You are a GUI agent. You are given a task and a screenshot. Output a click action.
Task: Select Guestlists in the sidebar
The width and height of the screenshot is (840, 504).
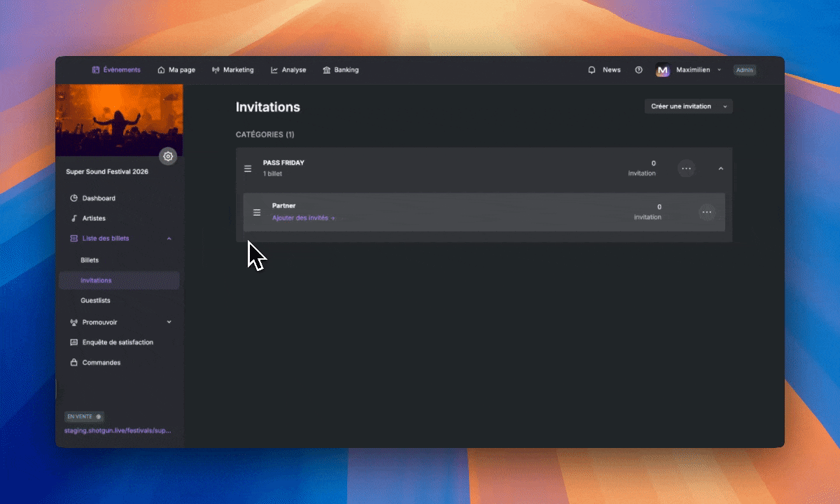click(95, 300)
